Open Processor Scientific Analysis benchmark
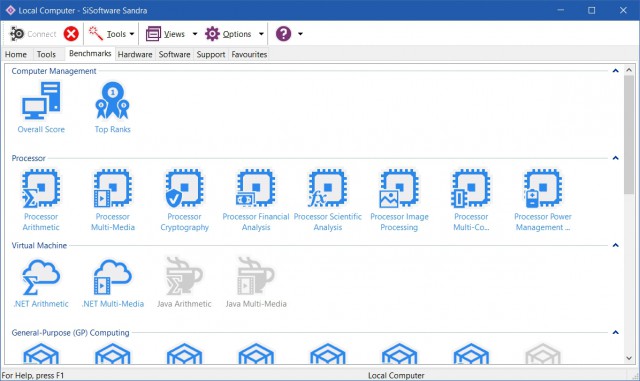The width and height of the screenshot is (640, 381). (328, 200)
